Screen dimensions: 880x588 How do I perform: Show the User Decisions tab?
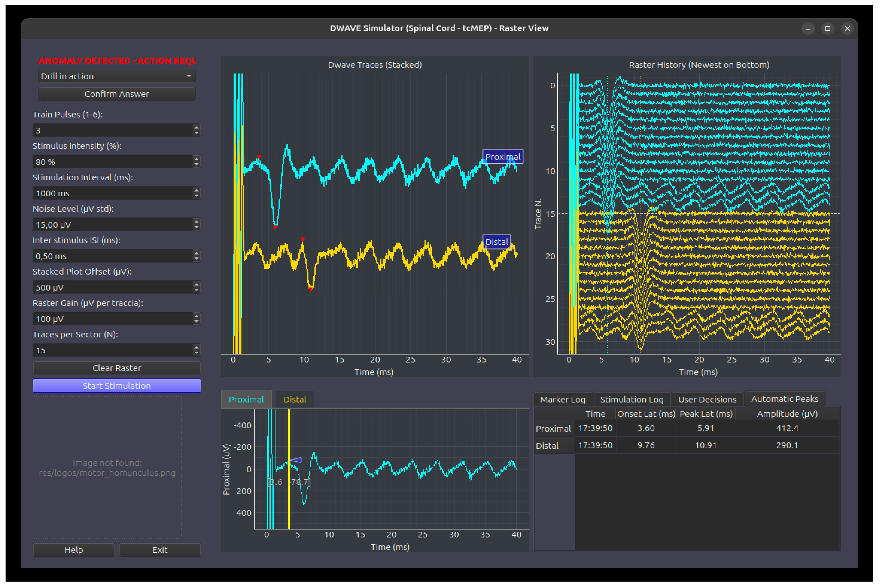click(707, 399)
